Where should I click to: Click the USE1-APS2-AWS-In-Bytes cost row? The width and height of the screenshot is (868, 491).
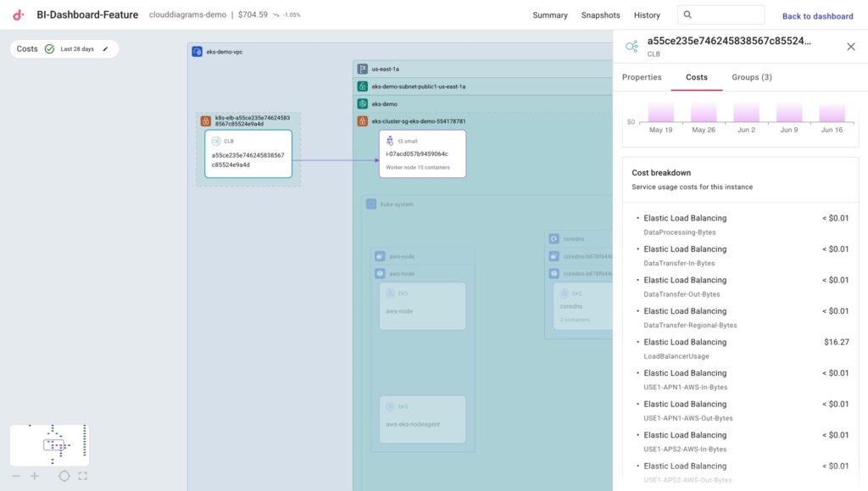coord(741,442)
